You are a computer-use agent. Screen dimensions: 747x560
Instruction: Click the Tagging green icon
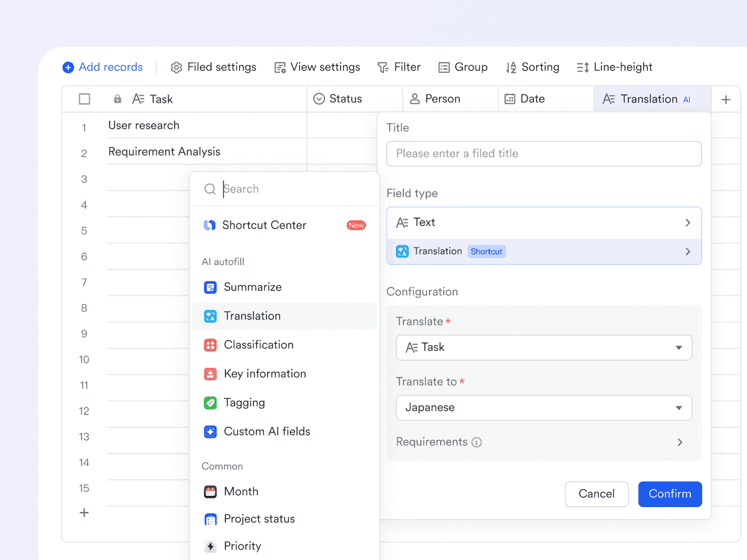point(210,403)
